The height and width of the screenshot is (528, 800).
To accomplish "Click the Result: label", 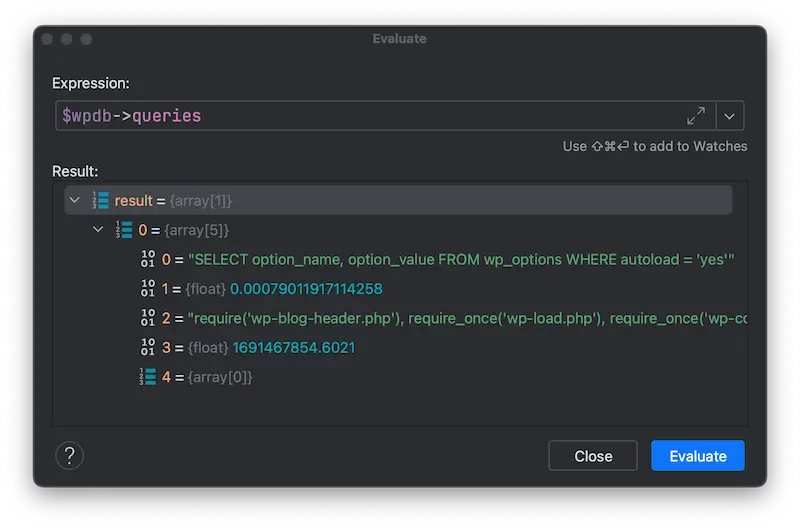I will 75,171.
